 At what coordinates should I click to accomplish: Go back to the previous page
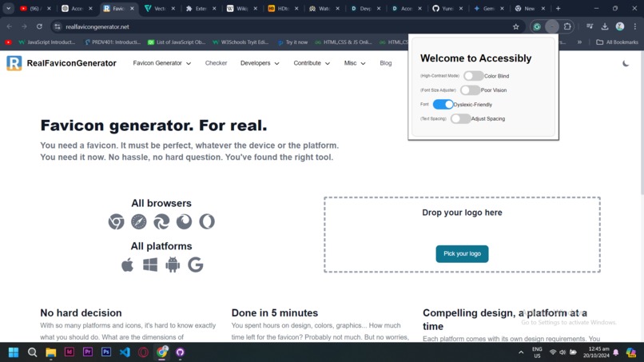(10, 26)
